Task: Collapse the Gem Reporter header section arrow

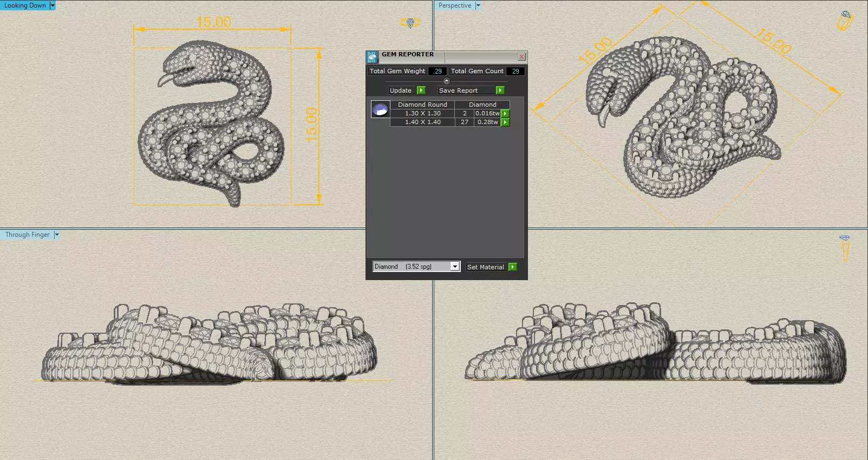Action: point(447,81)
